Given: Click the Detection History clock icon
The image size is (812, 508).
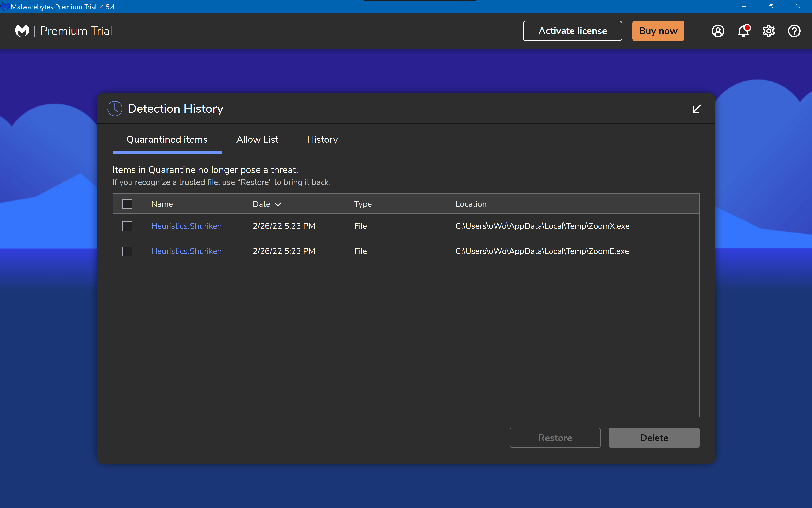Looking at the screenshot, I should pos(115,109).
